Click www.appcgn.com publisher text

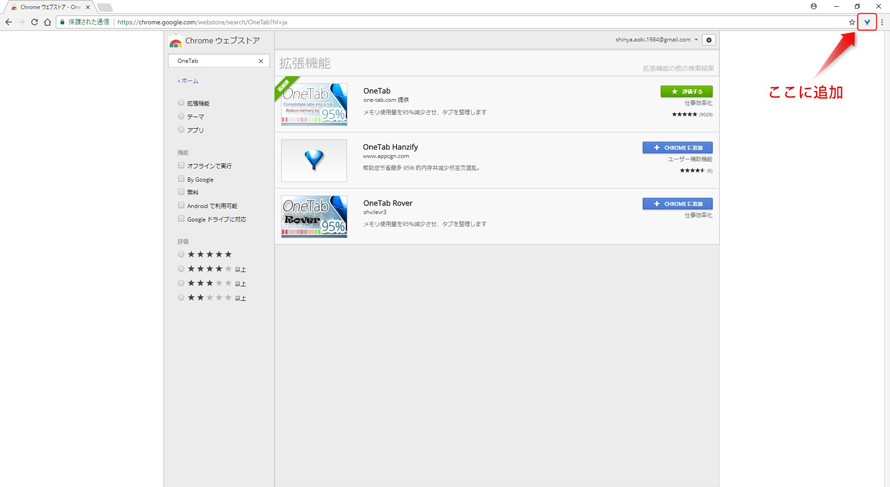pos(386,156)
